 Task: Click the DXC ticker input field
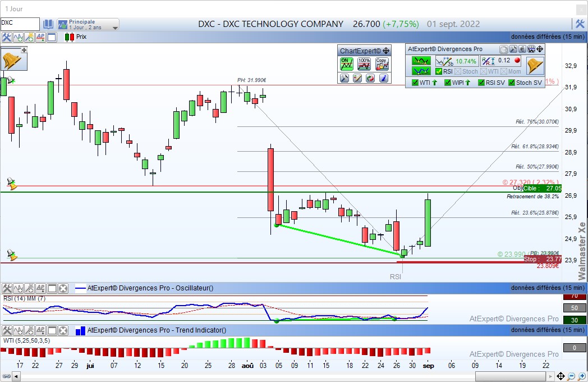point(20,24)
